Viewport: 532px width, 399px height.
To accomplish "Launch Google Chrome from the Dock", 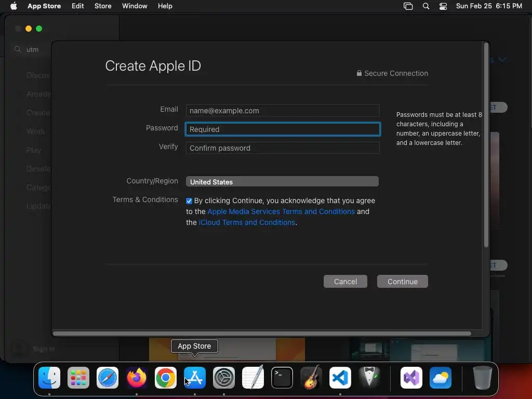I will click(x=166, y=378).
